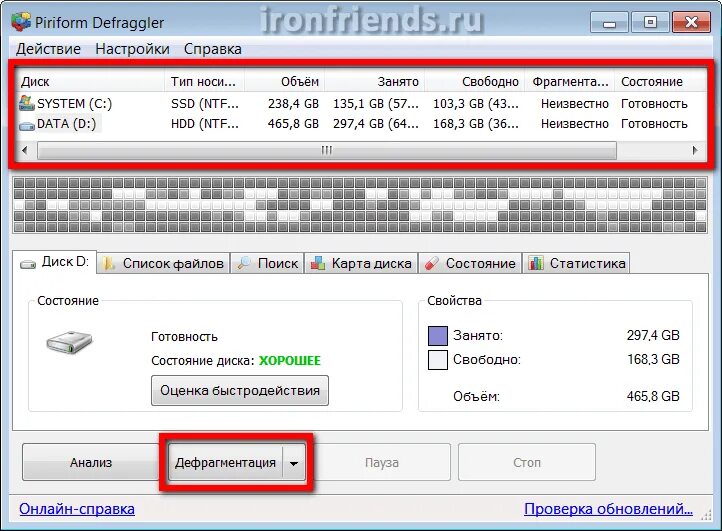The width and height of the screenshot is (722, 531).
Task: Switch to the Список файлов tab
Action: coord(163,263)
